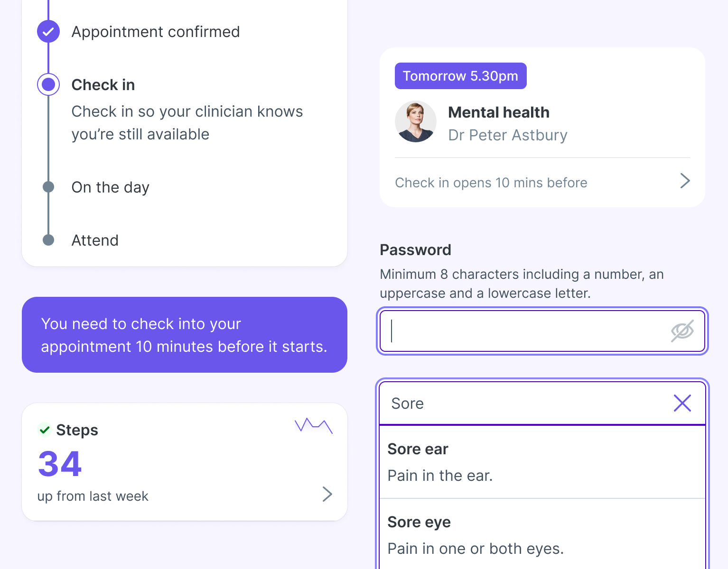
Task: Expand the Steps card chevron
Action: (x=327, y=494)
